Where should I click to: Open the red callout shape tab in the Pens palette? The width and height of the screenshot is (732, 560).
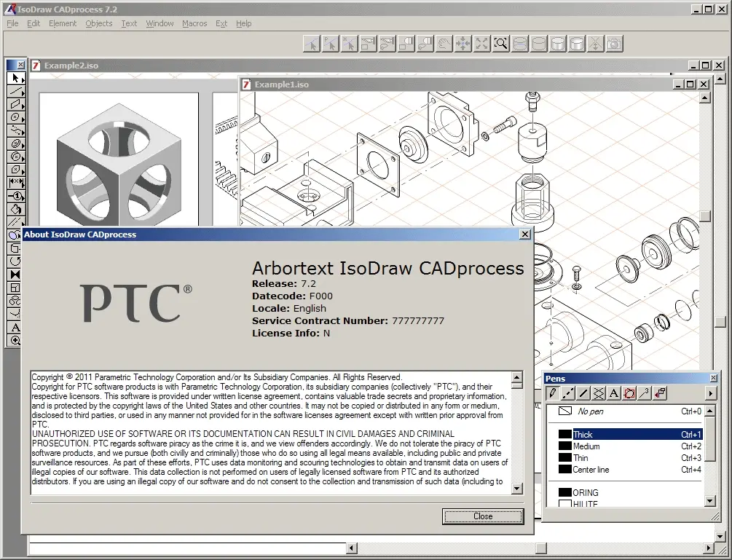coord(630,393)
